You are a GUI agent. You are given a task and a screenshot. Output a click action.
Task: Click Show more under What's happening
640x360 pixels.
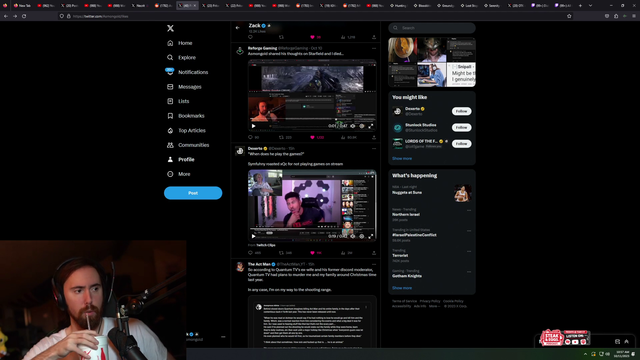click(x=402, y=288)
